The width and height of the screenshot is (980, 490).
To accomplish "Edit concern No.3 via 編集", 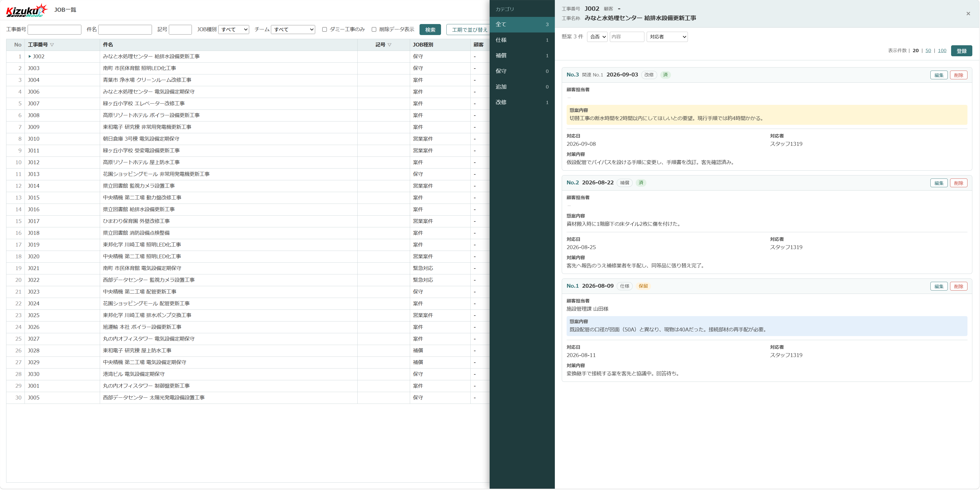I will pyautogui.click(x=939, y=75).
